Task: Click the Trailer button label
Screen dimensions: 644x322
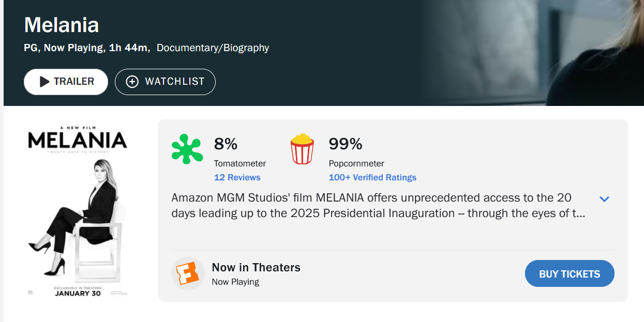Action: coord(74,82)
